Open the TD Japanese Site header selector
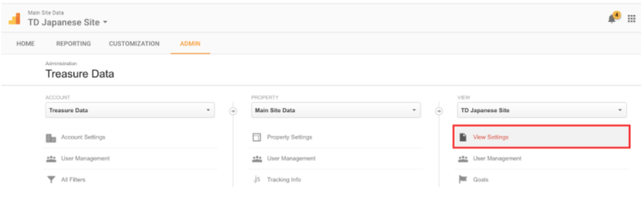644x203 pixels. (67, 22)
